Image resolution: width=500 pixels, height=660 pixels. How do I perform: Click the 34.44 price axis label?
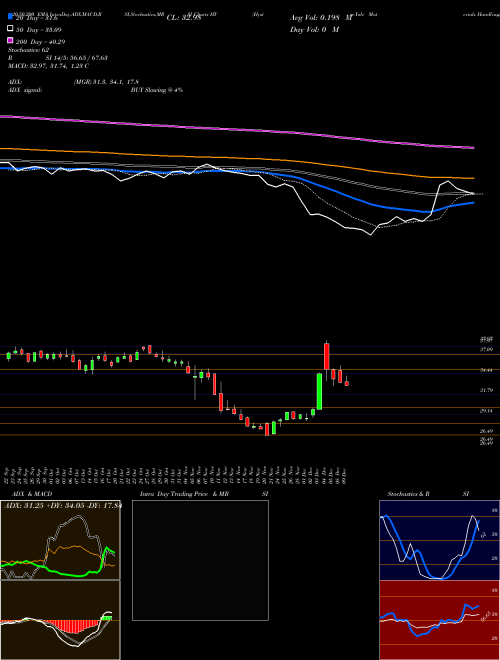coord(487,370)
